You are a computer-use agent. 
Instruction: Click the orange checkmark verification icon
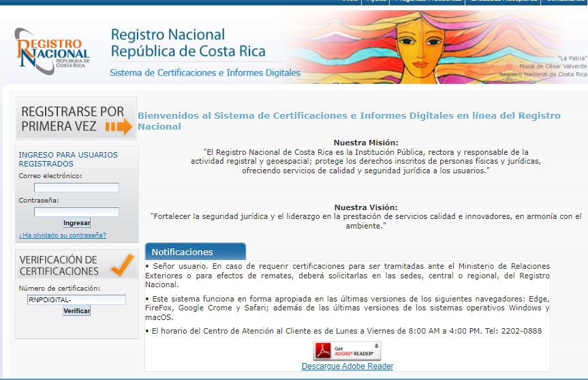[123, 264]
